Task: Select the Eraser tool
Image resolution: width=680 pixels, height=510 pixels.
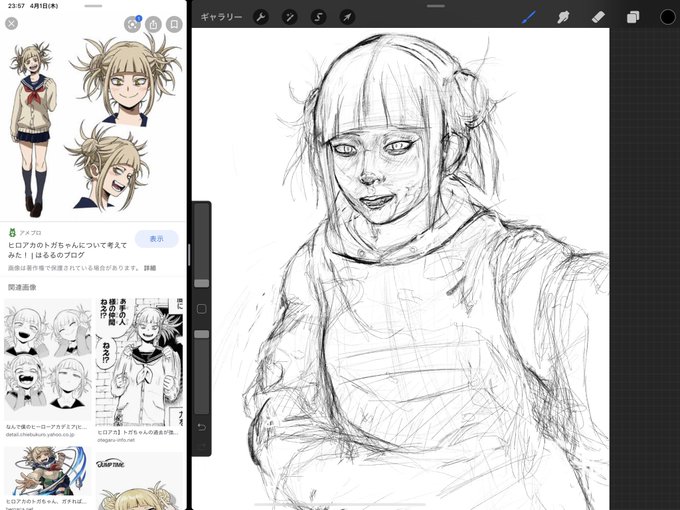Action: pyautogui.click(x=598, y=17)
